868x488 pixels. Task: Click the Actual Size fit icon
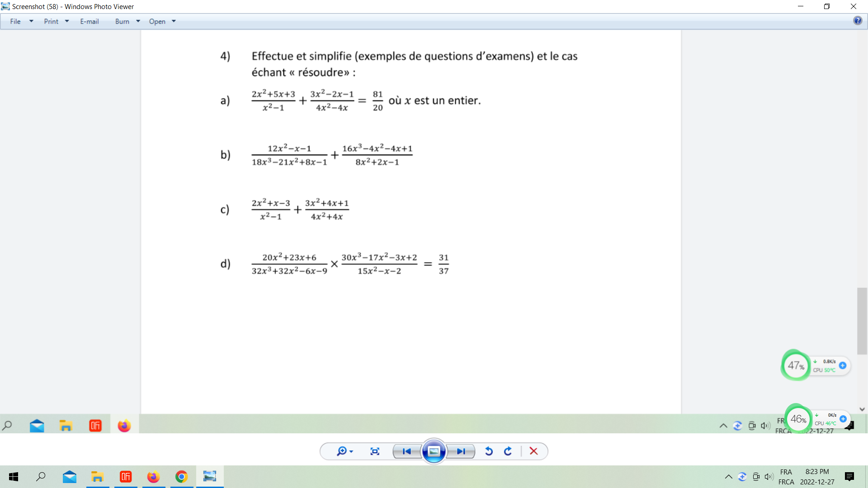(x=375, y=451)
